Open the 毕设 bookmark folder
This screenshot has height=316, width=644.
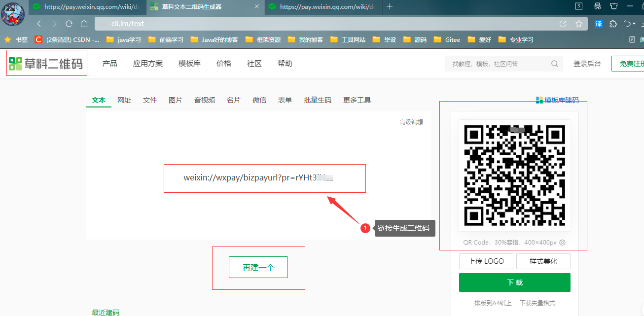coord(385,39)
